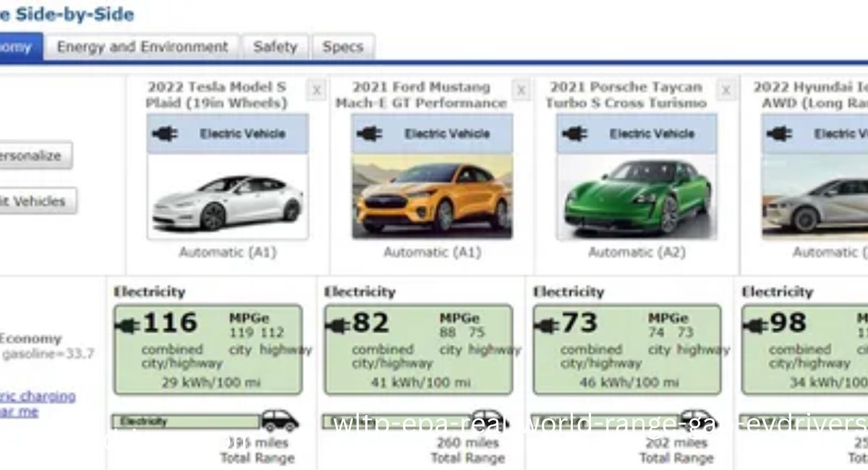Open the electric charging near me link
This screenshot has width=868, height=470.
point(36,403)
